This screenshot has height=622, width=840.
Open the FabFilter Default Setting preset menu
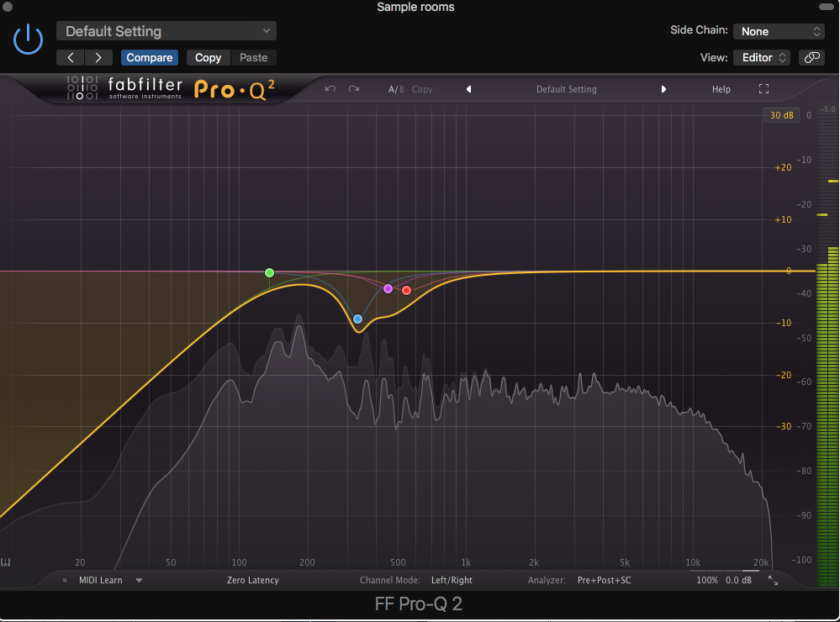pos(566,89)
